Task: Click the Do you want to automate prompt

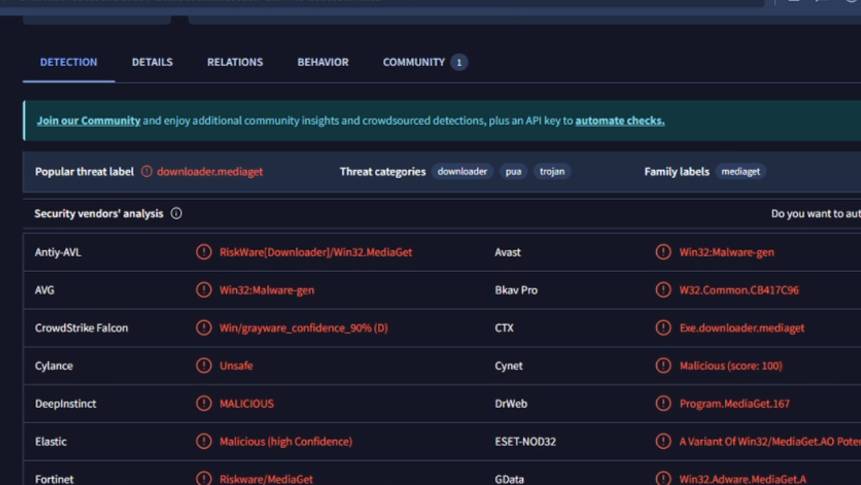Action: 815,214
